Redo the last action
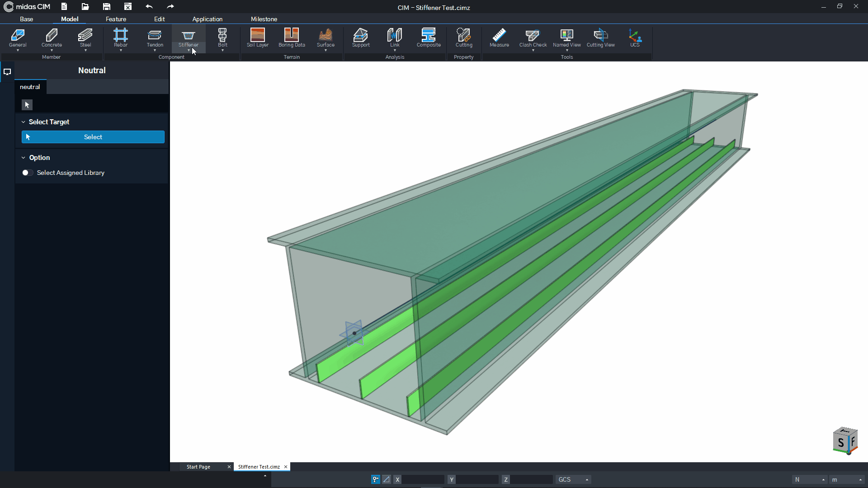 coord(170,7)
